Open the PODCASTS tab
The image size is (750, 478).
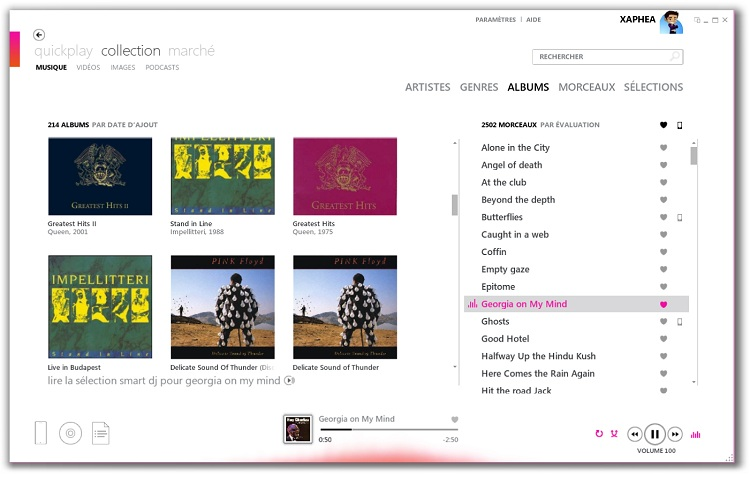163,67
